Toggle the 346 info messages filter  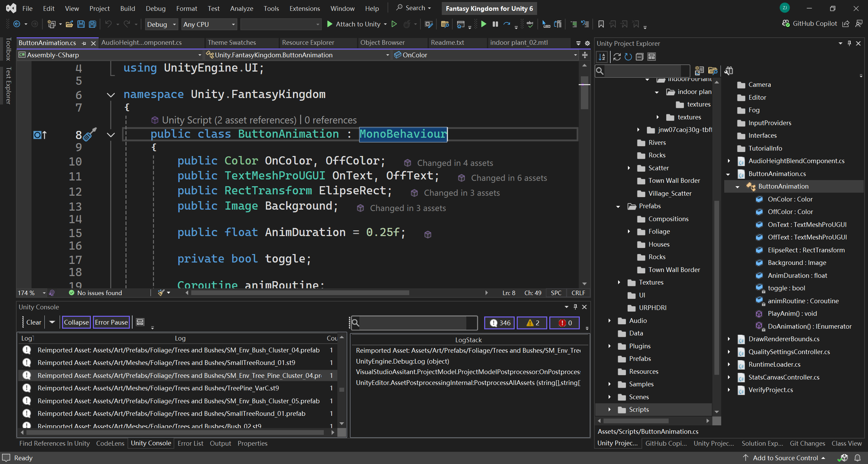499,323
